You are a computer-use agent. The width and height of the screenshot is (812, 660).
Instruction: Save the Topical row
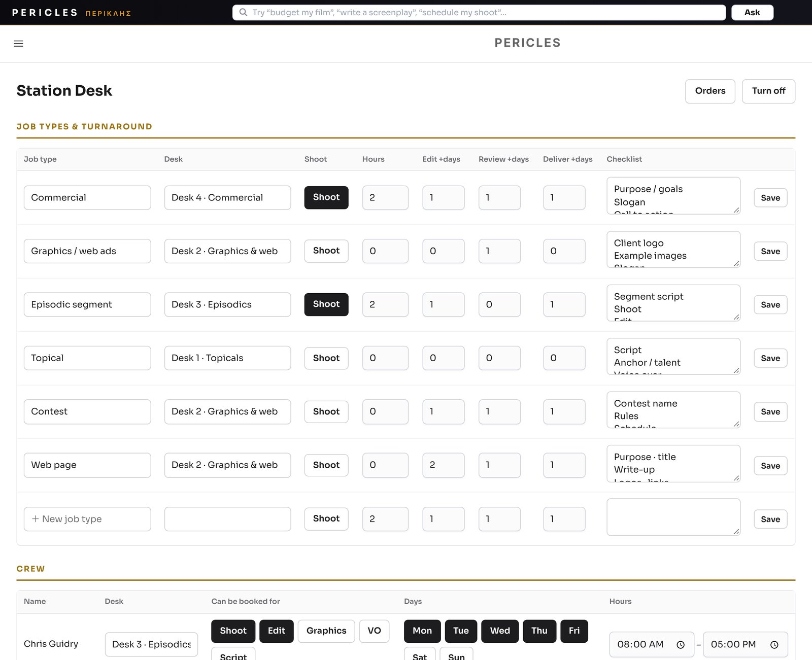point(770,358)
